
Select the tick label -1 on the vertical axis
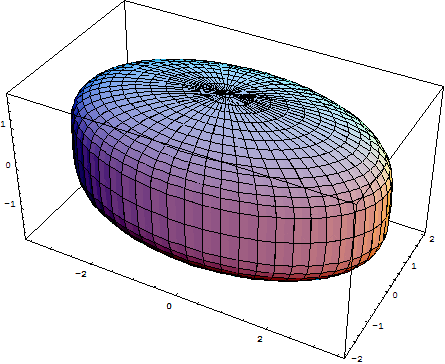(x=10, y=204)
